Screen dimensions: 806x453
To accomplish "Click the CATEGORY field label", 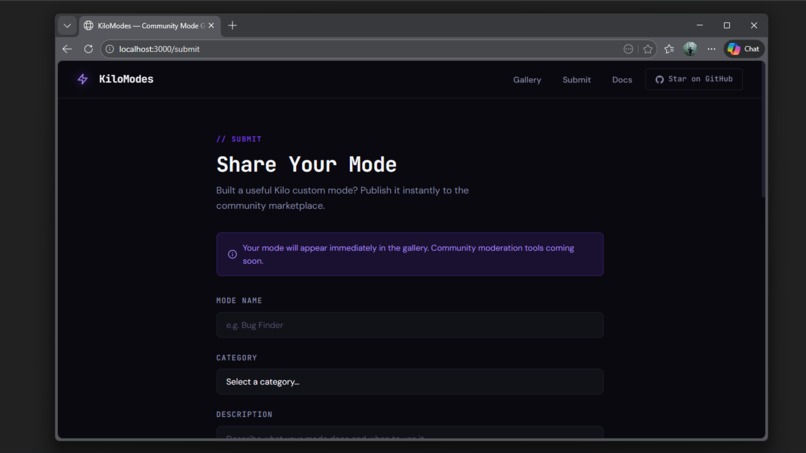I will (236, 358).
